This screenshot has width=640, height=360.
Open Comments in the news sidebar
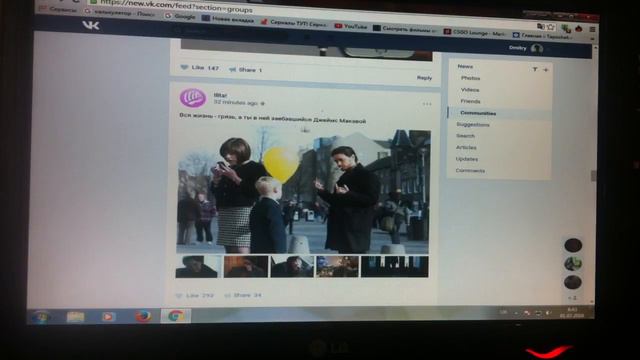coord(470,171)
